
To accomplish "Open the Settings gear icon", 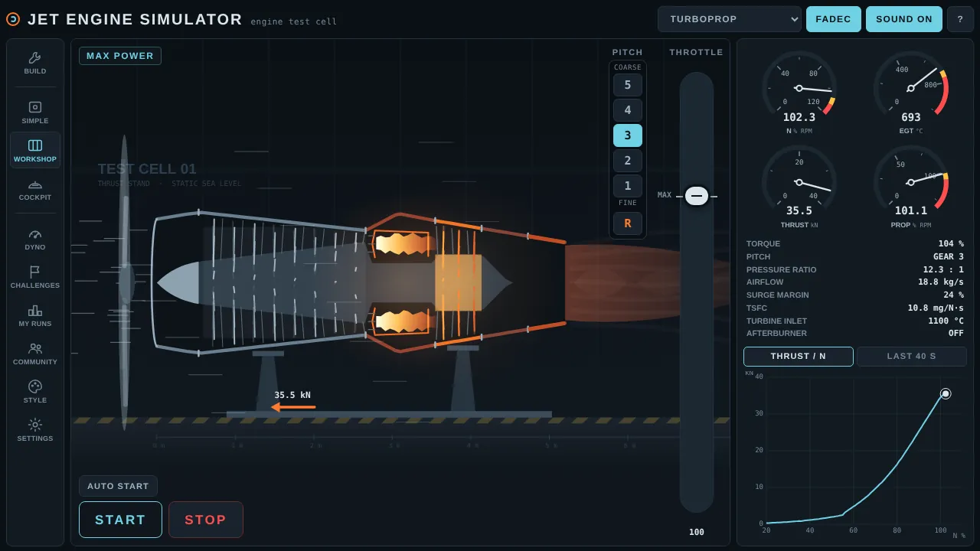I will [x=34, y=425].
